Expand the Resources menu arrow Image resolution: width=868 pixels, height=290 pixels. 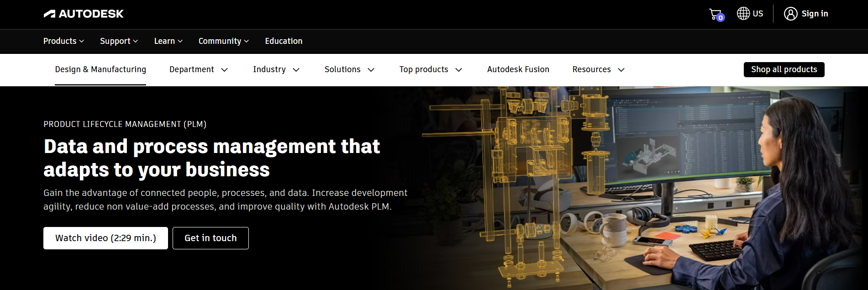[621, 70]
